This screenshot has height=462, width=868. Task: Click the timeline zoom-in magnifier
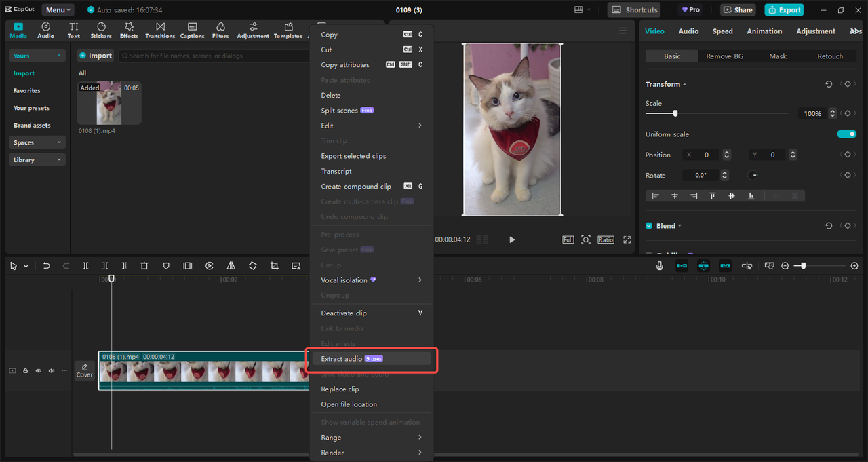854,266
